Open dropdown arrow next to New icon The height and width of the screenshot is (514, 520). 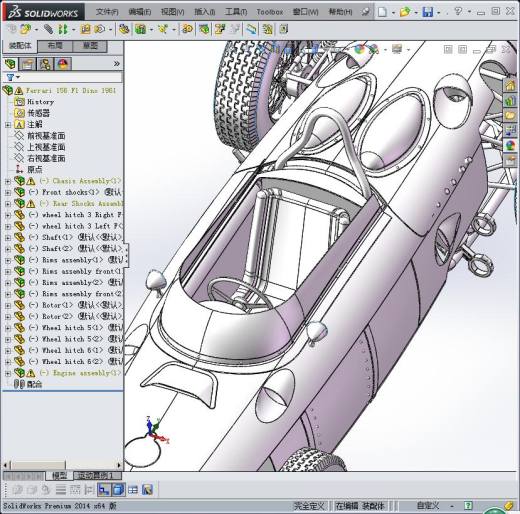tap(393, 13)
